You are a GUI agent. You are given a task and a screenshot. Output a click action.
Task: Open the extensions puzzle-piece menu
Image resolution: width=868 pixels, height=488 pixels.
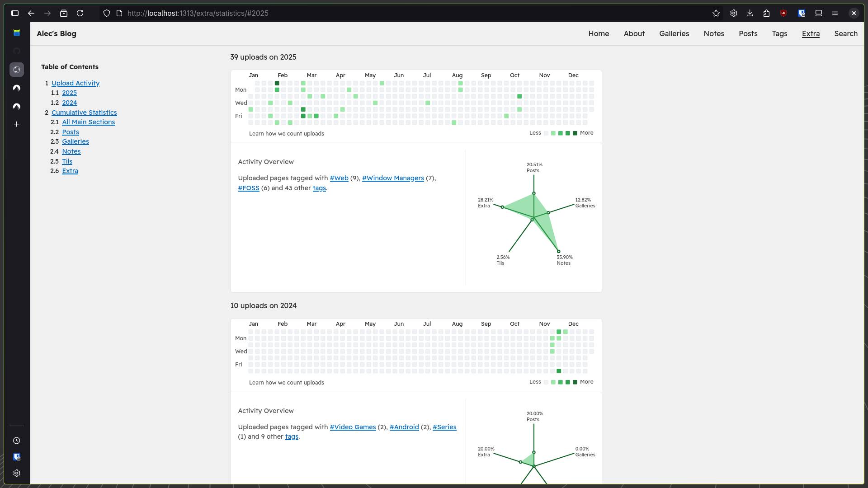point(766,13)
